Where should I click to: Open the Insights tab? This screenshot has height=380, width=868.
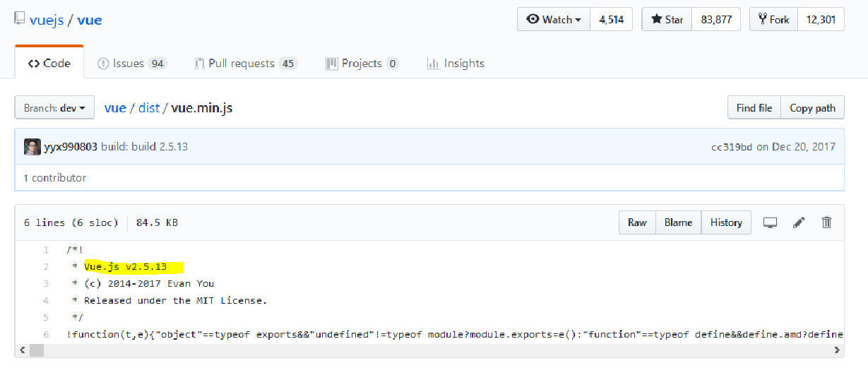(x=456, y=64)
